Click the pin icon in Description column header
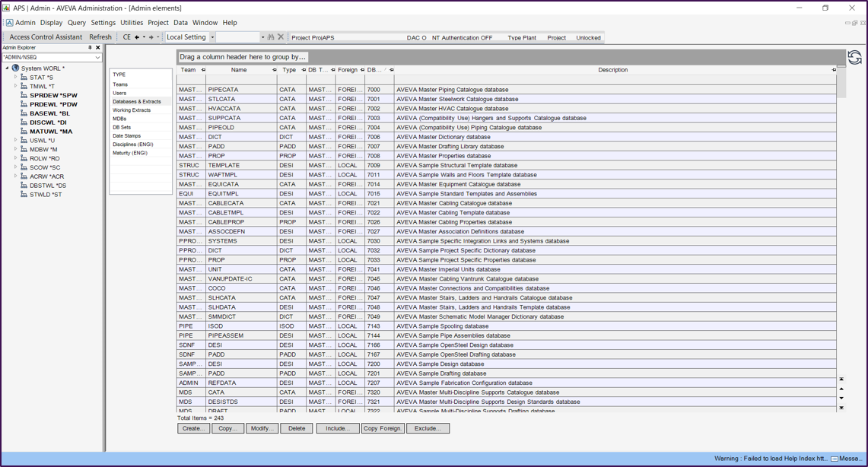The image size is (868, 467). [x=834, y=70]
